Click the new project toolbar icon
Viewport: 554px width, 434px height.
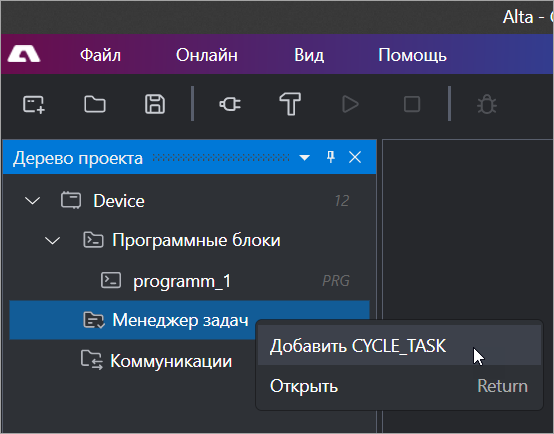34,105
